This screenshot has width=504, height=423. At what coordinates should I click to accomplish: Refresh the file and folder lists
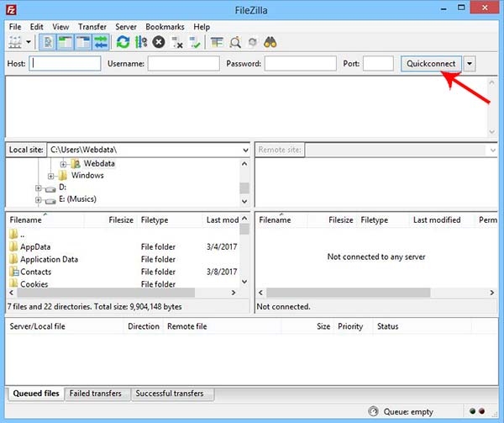click(123, 42)
